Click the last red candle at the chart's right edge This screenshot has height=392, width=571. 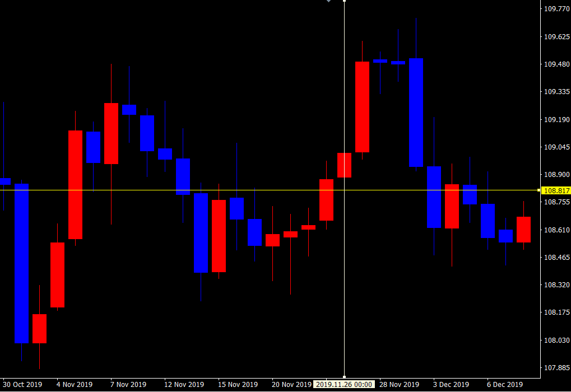[524, 230]
